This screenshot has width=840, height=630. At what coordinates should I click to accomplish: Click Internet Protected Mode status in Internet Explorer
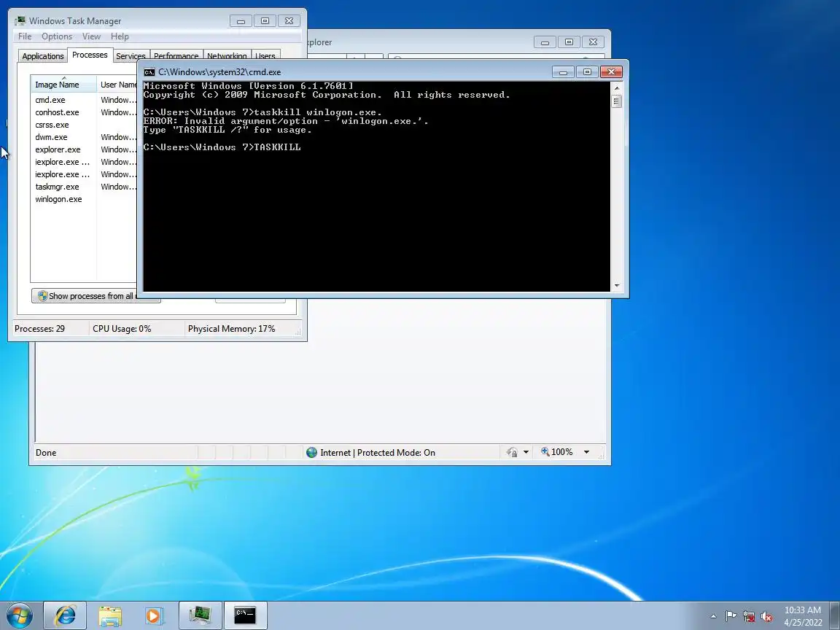(378, 453)
